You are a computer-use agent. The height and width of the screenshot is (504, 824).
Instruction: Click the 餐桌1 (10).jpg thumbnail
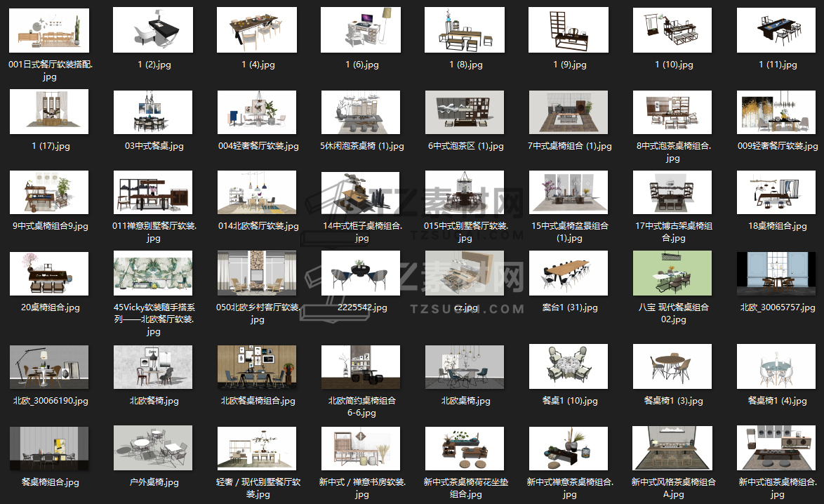click(569, 367)
